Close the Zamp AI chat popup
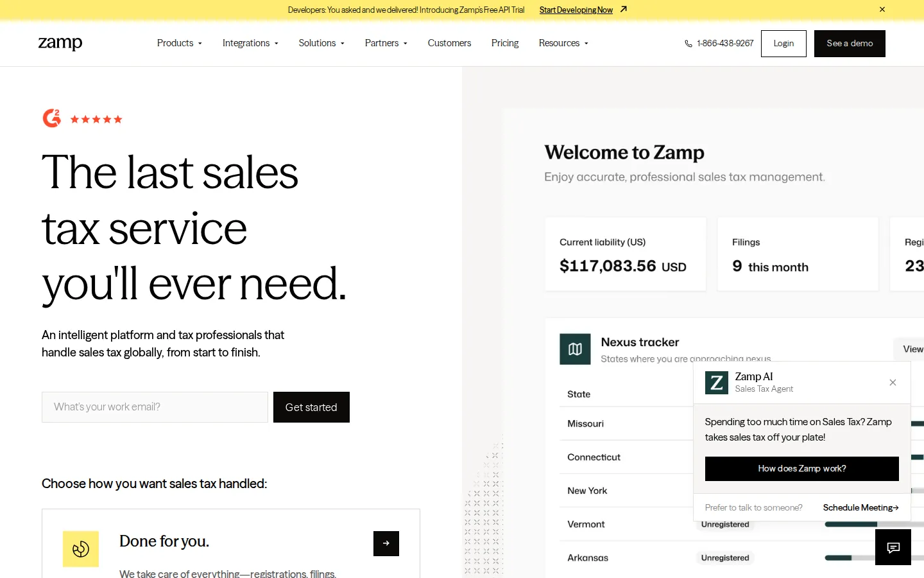The width and height of the screenshot is (924, 578). click(x=893, y=383)
